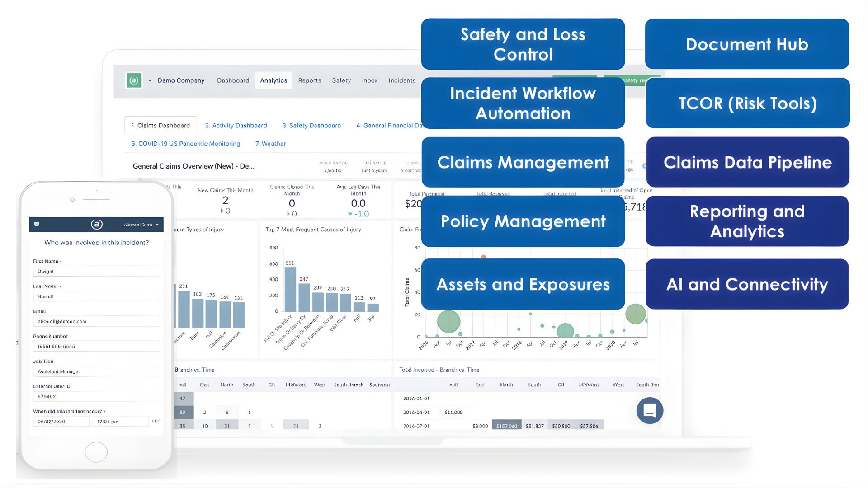Screen dimensions: 868x488
Task: Tap the small icon at phone header left
Action: 37,224
